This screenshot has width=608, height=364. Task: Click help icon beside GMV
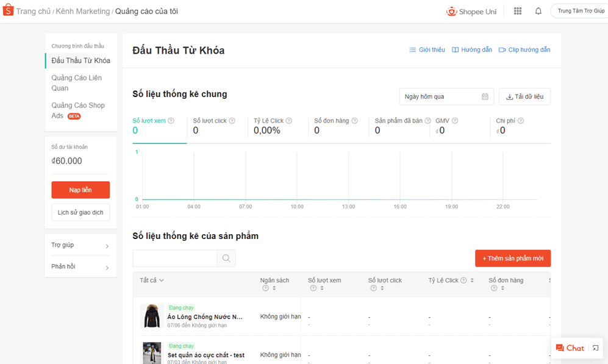coord(455,121)
